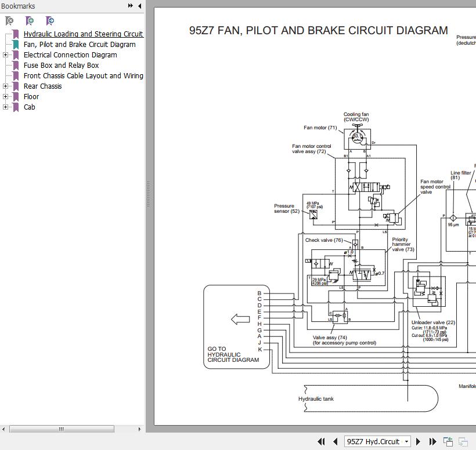Image resolution: width=476 pixels, height=450 pixels.
Task: Click the add new bookmark icon
Action: [30, 21]
